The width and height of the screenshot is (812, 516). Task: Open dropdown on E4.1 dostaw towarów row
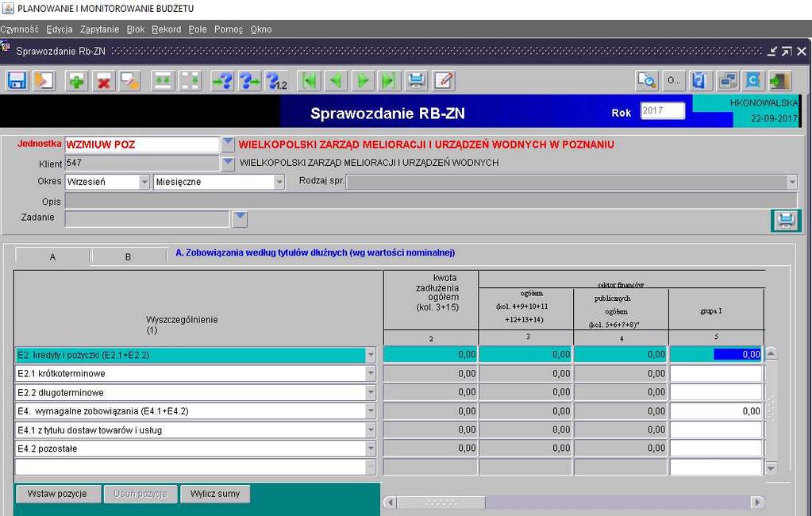[x=371, y=429]
